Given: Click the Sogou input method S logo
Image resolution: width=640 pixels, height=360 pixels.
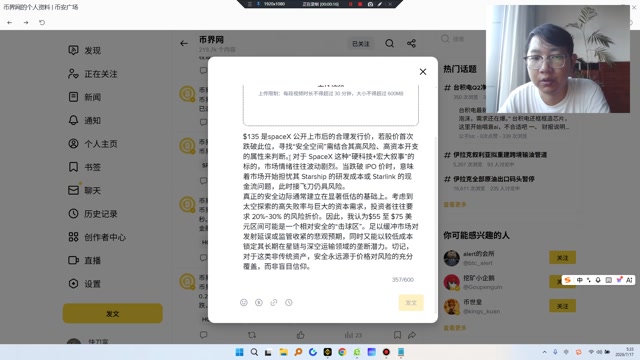Looking at the screenshot, I should pos(567,280).
